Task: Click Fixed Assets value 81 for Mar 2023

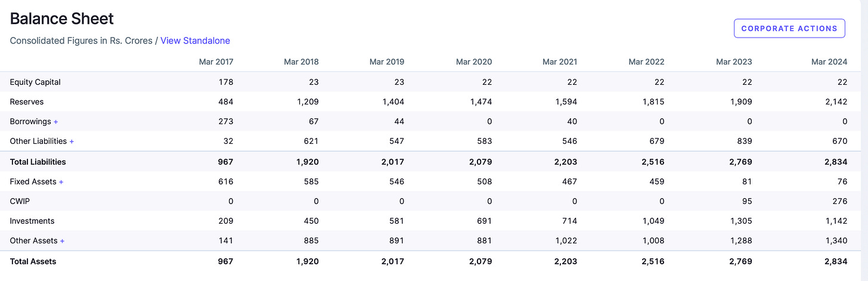Action: pyautogui.click(x=748, y=181)
